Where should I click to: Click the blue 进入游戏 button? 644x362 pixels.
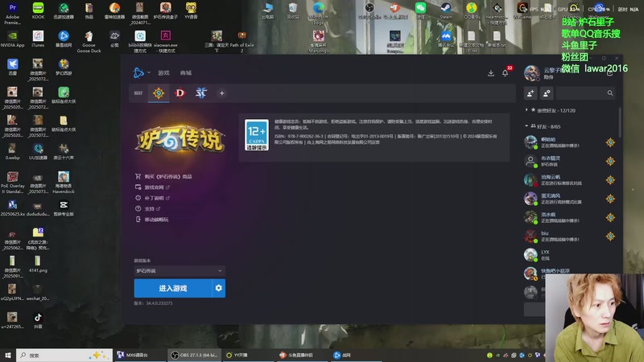[x=173, y=288]
